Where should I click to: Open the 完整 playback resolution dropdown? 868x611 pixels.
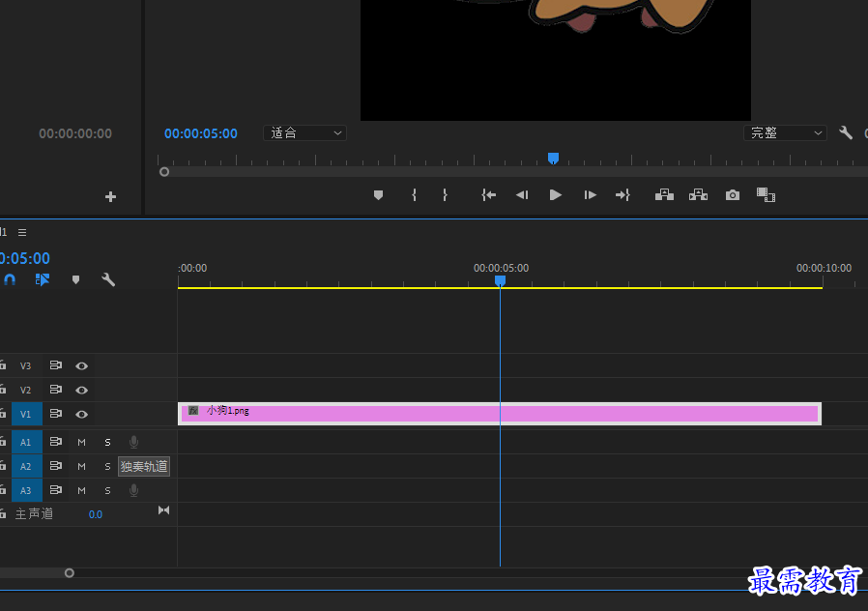[x=785, y=132]
